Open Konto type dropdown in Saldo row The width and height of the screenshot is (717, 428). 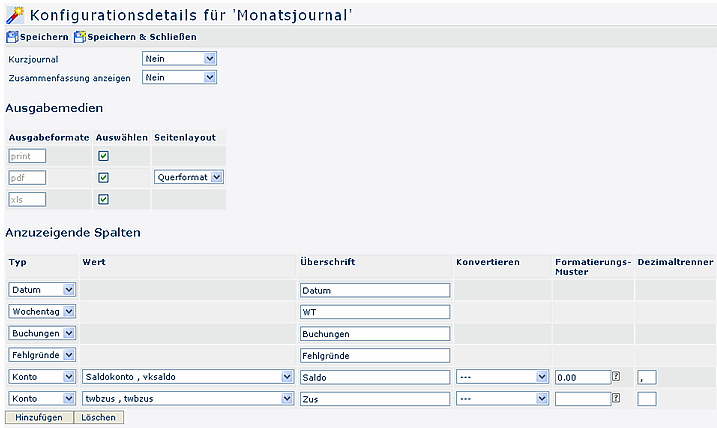click(42, 377)
